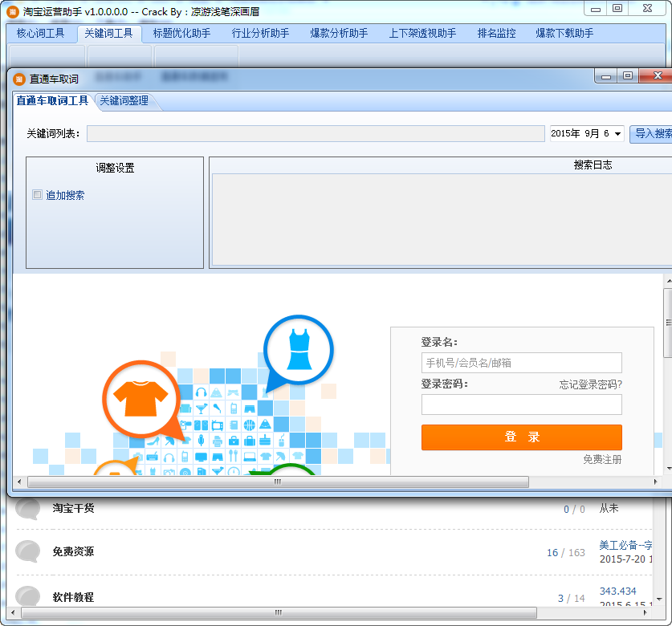This screenshot has height=626, width=672.
Task: Open the 爆款分析助手 tab
Action: coord(339,33)
